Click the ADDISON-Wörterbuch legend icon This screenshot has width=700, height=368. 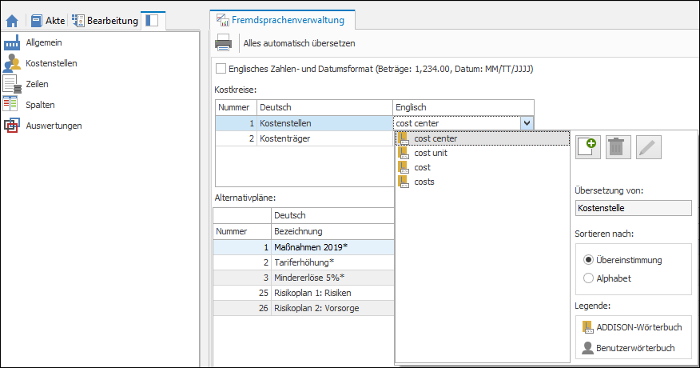click(x=588, y=327)
